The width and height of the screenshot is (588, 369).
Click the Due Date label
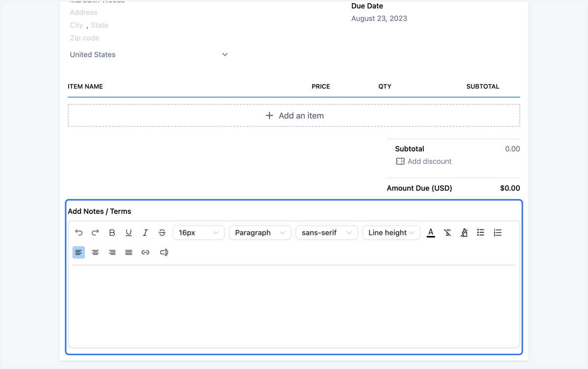pos(367,6)
